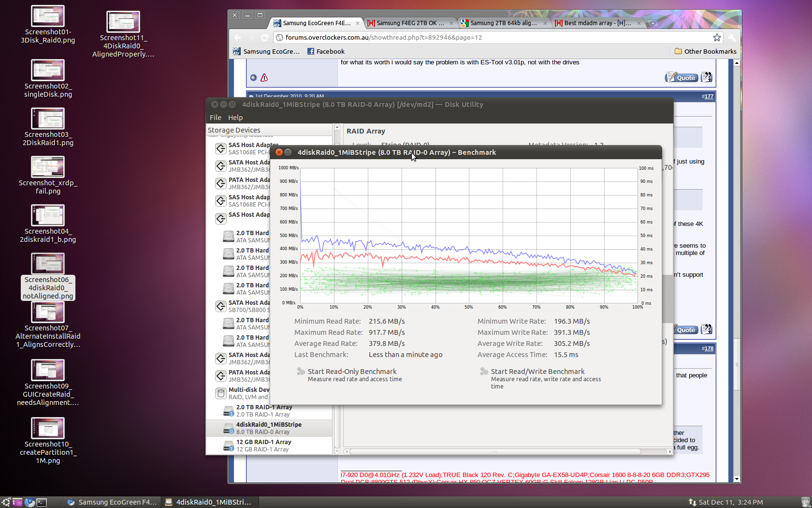Image resolution: width=812 pixels, height=508 pixels.
Task: Click browser page vertical scrollbar down arrow
Action: [737, 479]
